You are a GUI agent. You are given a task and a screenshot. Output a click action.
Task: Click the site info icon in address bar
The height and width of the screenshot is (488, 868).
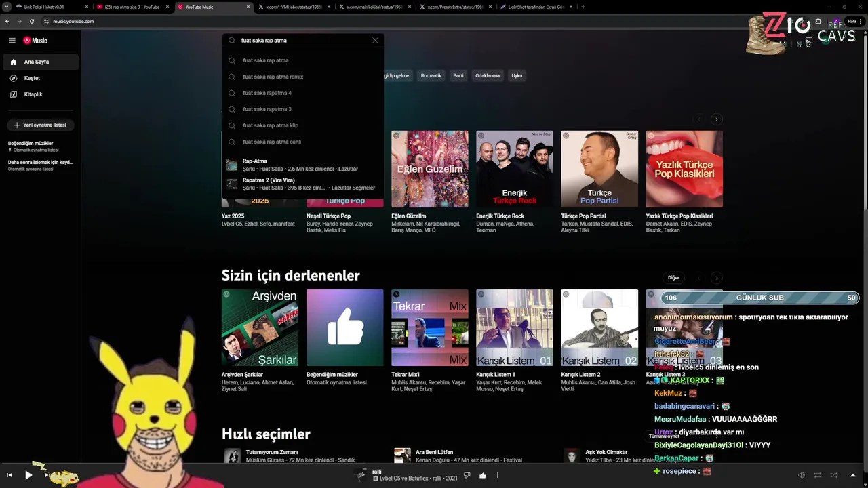tap(47, 21)
